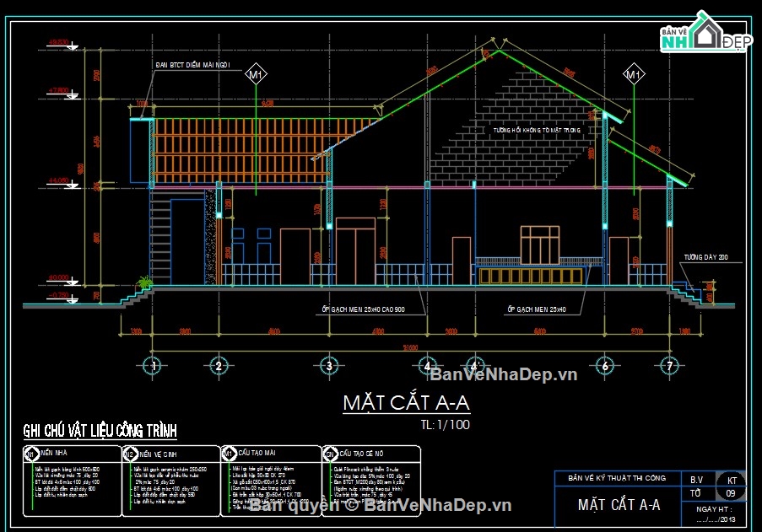762x532 pixels.
Task: Click grid axis bubble number 2
Action: (219, 365)
